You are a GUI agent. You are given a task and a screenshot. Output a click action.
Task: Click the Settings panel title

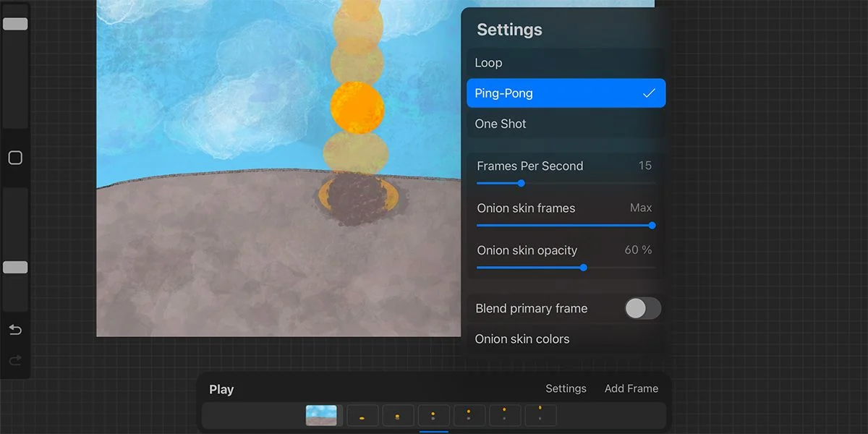click(x=509, y=30)
